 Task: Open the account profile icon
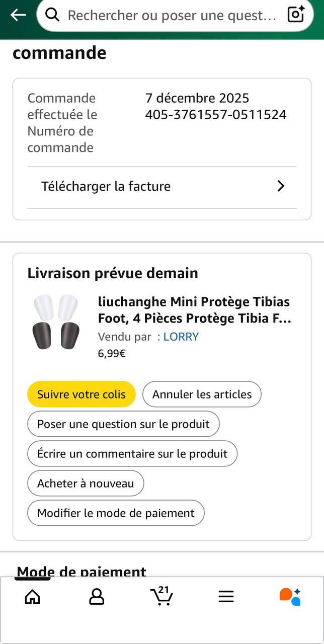96,597
